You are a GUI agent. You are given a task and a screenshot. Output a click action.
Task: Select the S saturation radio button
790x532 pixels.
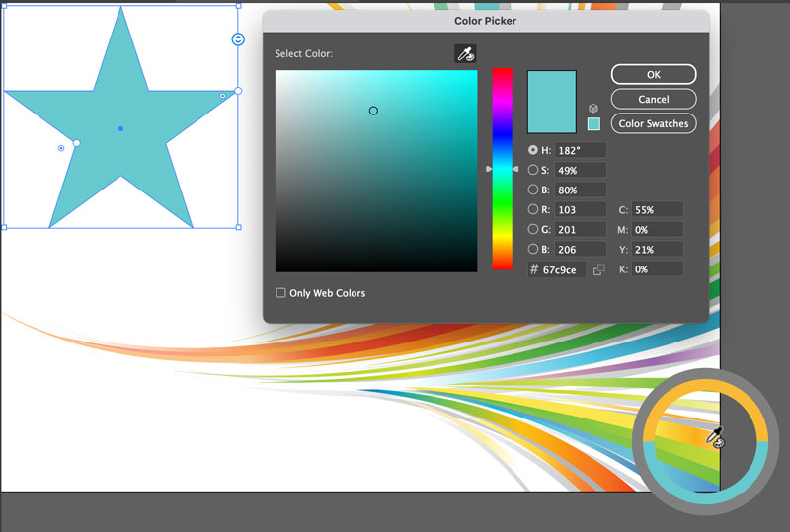pos(533,170)
